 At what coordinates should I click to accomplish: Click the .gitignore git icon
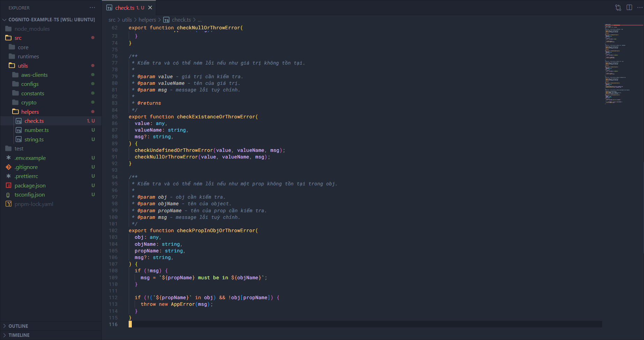pyautogui.click(x=9, y=167)
